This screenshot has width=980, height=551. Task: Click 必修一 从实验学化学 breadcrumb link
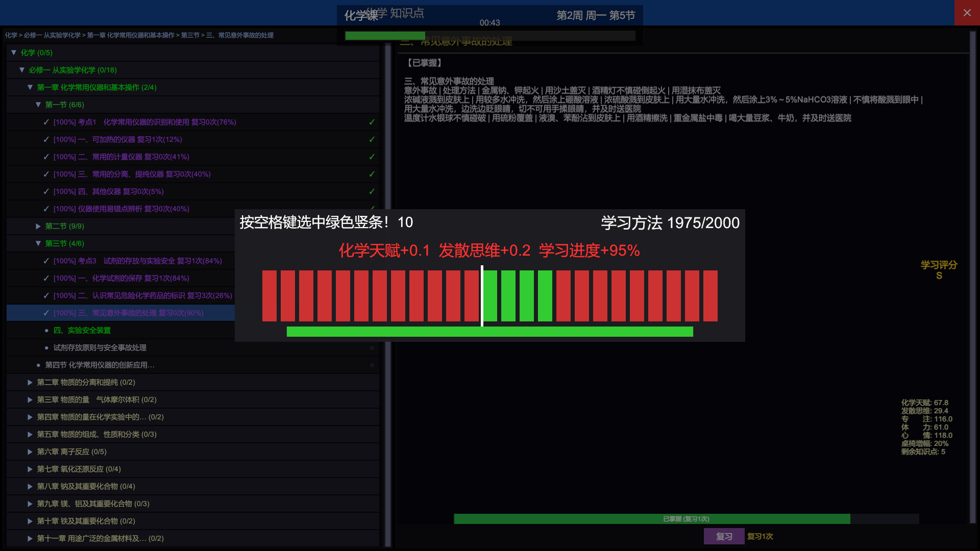coord(52,35)
